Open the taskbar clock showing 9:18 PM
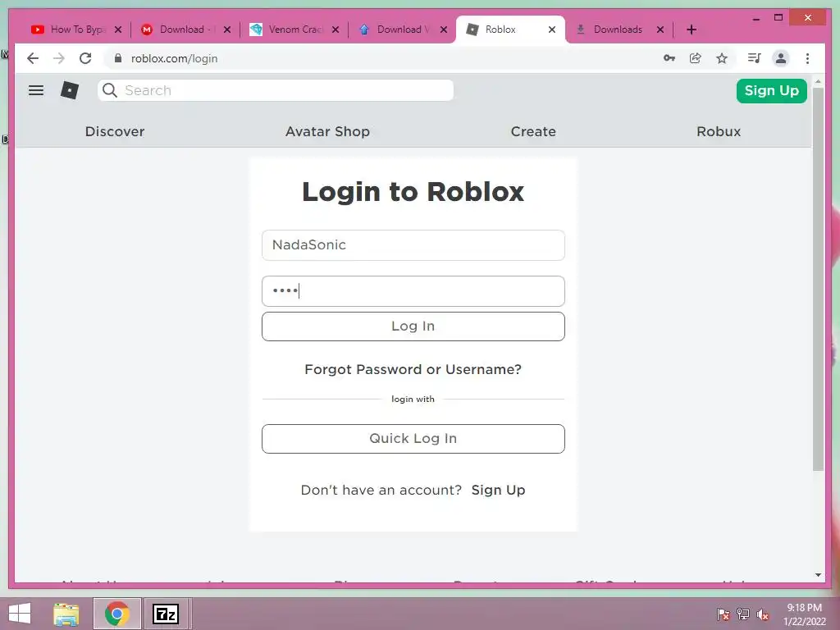Image resolution: width=840 pixels, height=630 pixels. point(804,614)
